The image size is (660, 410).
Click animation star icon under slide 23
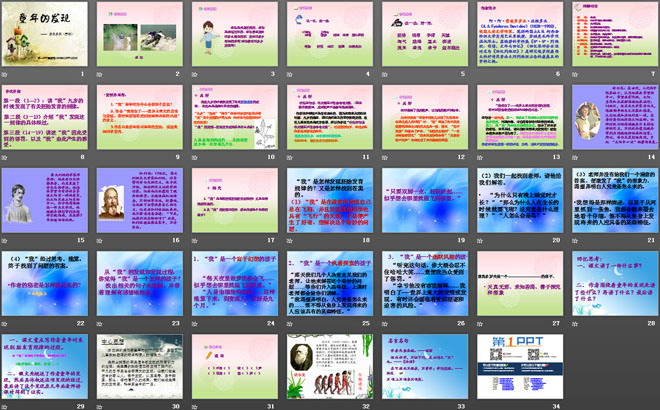coord(100,324)
